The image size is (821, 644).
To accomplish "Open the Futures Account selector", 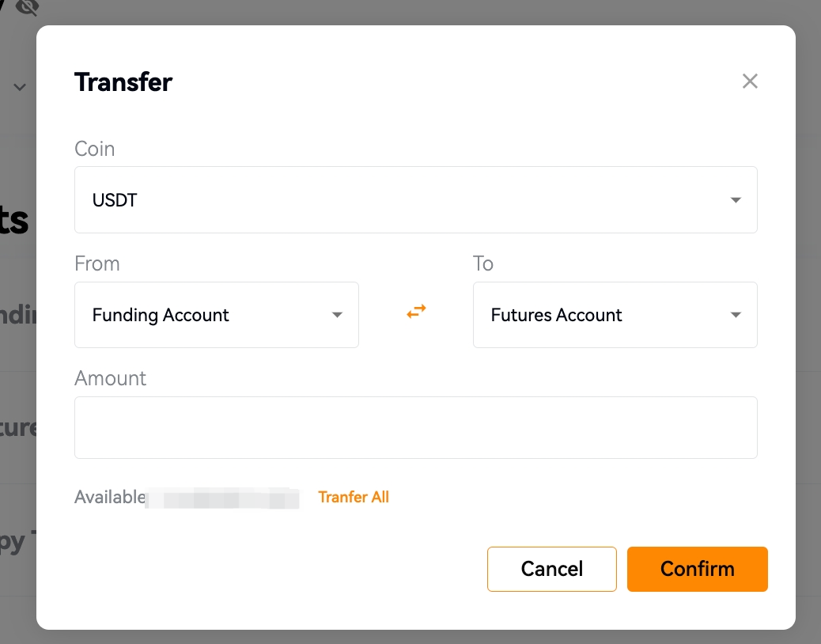I will [x=615, y=315].
